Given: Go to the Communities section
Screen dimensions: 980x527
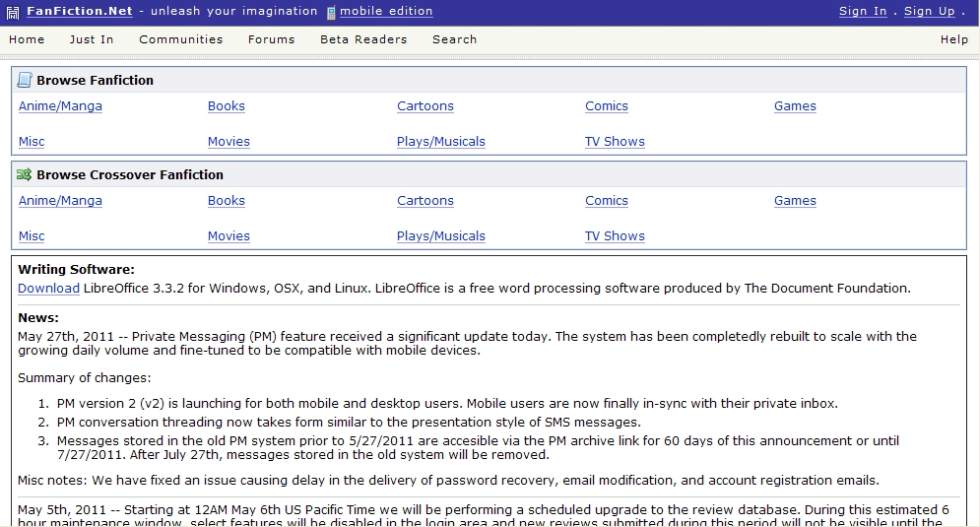Looking at the screenshot, I should pyautogui.click(x=181, y=39).
